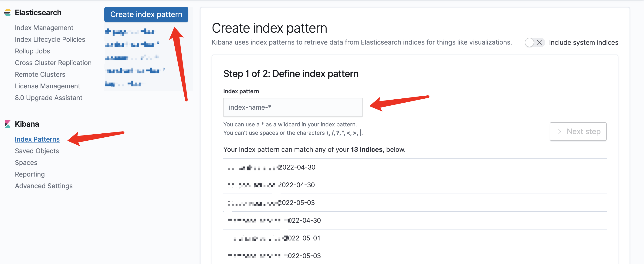This screenshot has height=264, width=644.
Task: Click the Kibana logo icon
Action: [7, 124]
